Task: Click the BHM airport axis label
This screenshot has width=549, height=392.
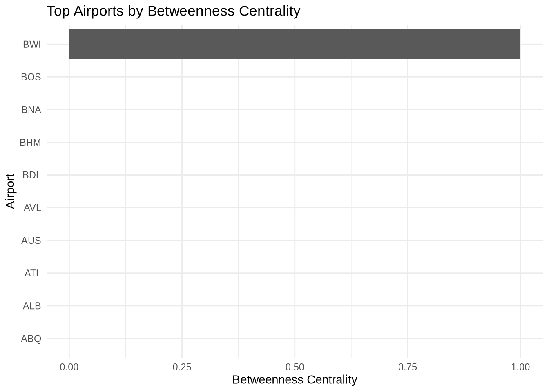Action: point(30,143)
